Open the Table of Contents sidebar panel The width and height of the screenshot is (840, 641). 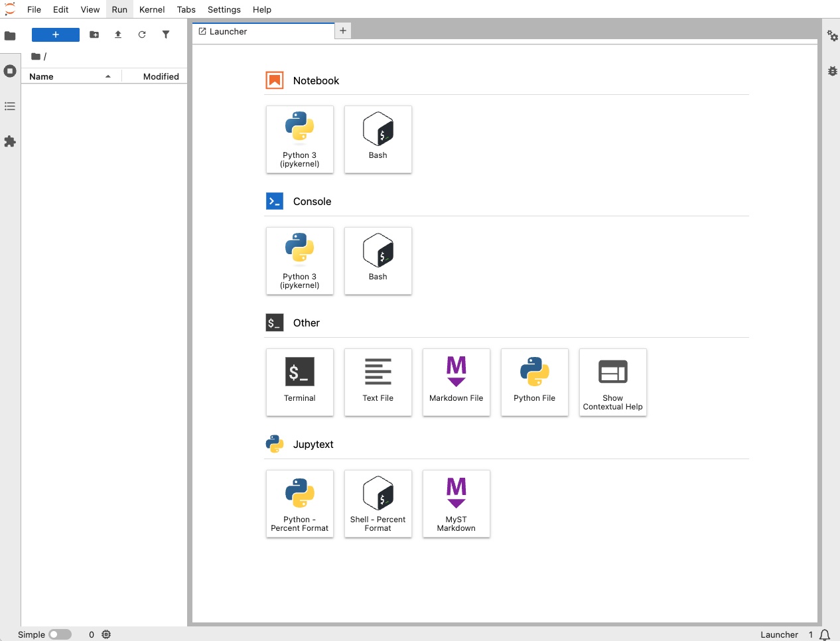10,106
